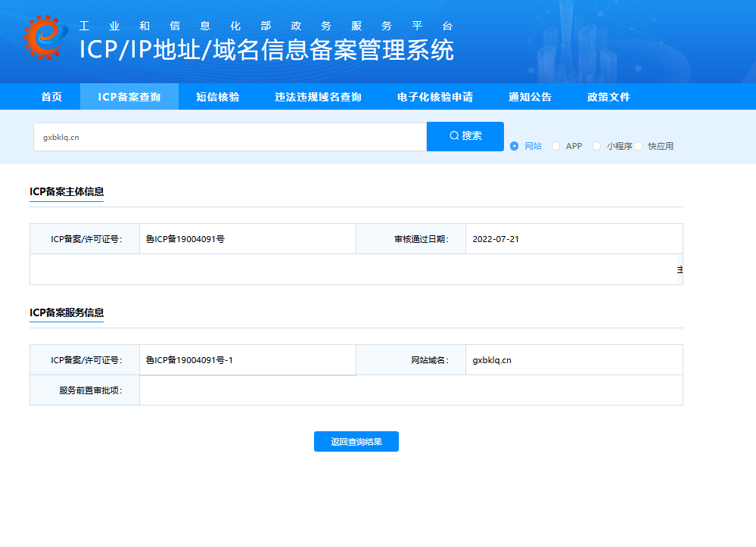Open the 政策文件 tab
Screen dimensions: 756x547
click(x=608, y=97)
